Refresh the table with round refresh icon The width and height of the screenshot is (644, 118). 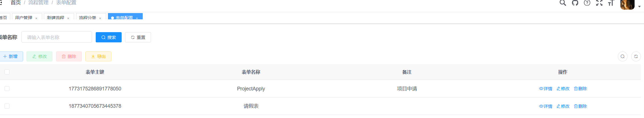click(636, 56)
